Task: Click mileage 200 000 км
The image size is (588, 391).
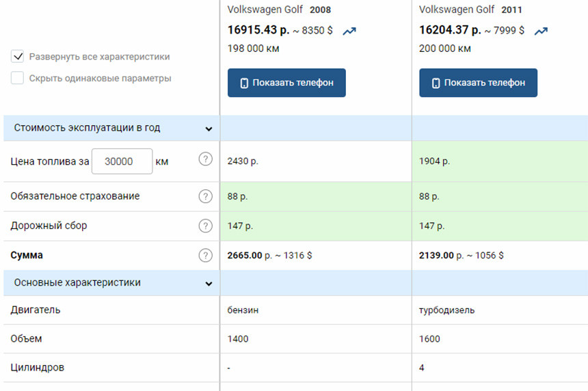Action: (x=444, y=49)
